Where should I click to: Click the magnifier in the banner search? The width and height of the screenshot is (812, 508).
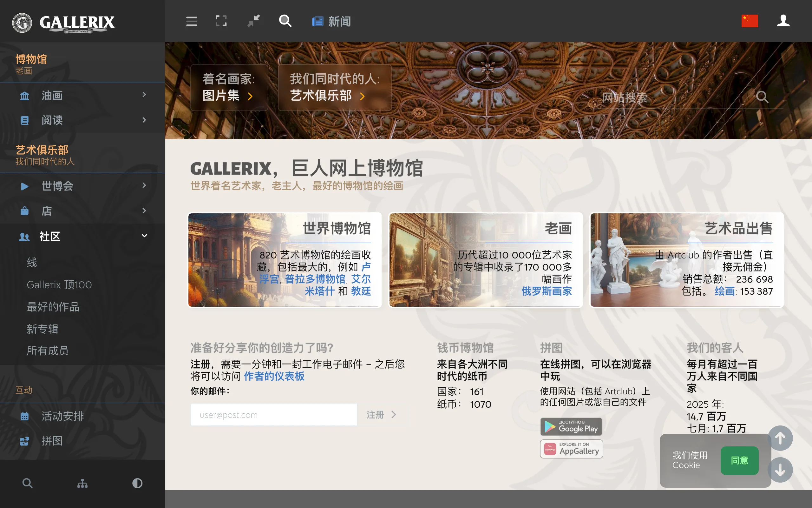tap(762, 97)
